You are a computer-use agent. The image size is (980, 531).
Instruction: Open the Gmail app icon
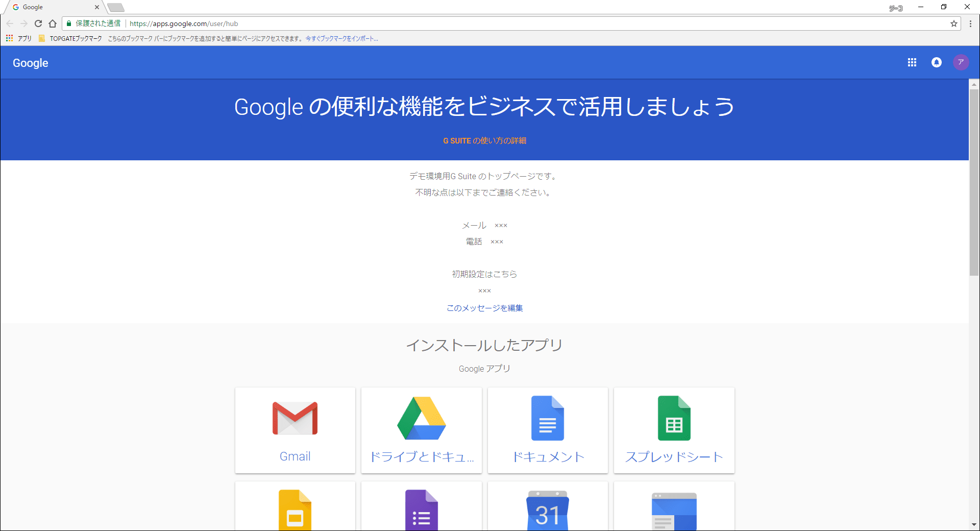(x=295, y=418)
